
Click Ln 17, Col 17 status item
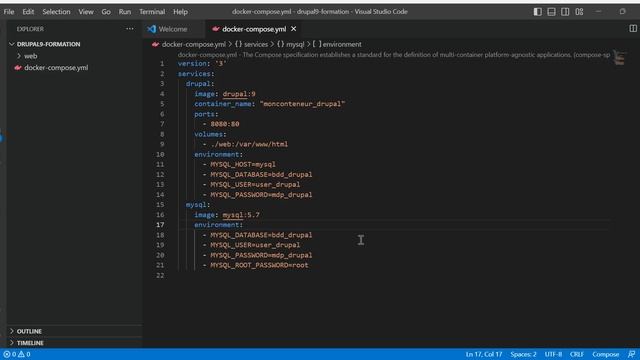[x=484, y=354]
